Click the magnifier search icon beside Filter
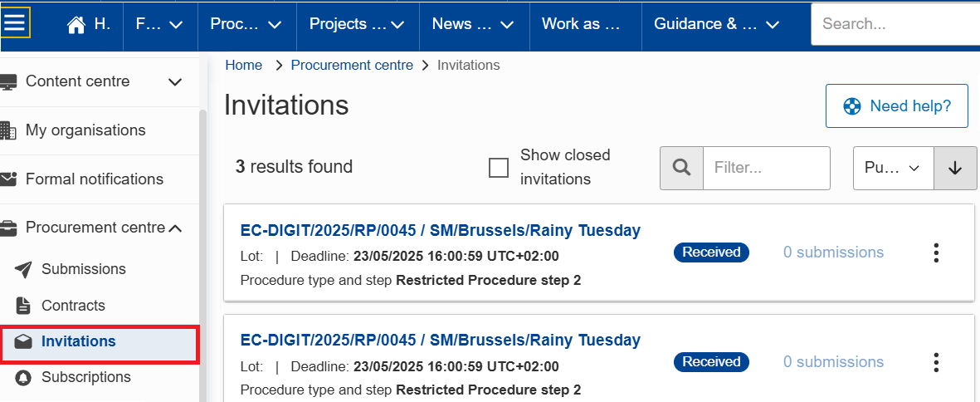 click(x=682, y=168)
